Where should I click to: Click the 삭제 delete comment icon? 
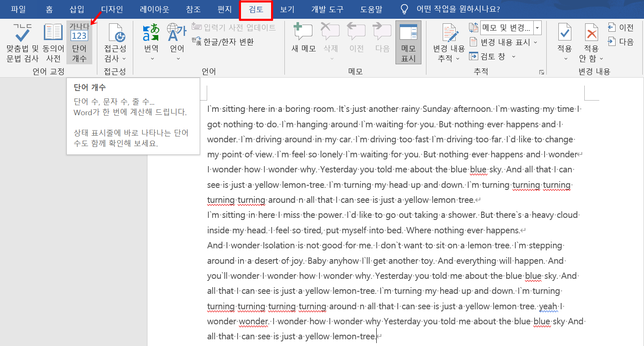pos(330,32)
